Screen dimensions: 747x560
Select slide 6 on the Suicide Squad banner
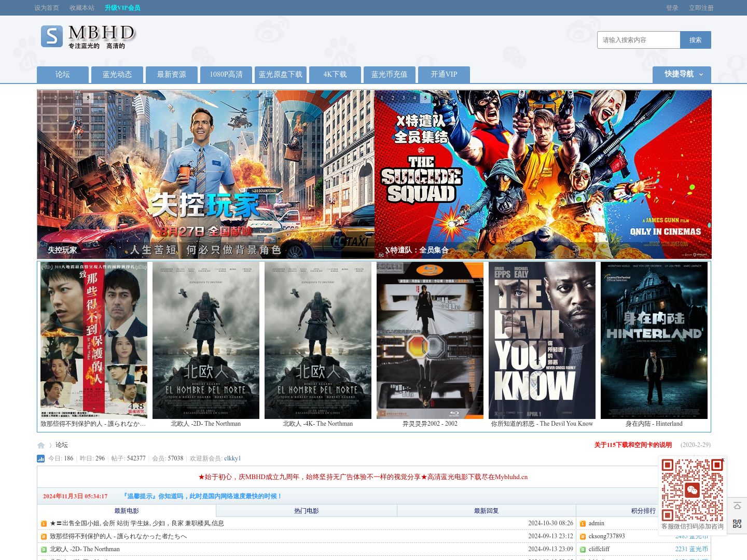pyautogui.click(x=436, y=98)
